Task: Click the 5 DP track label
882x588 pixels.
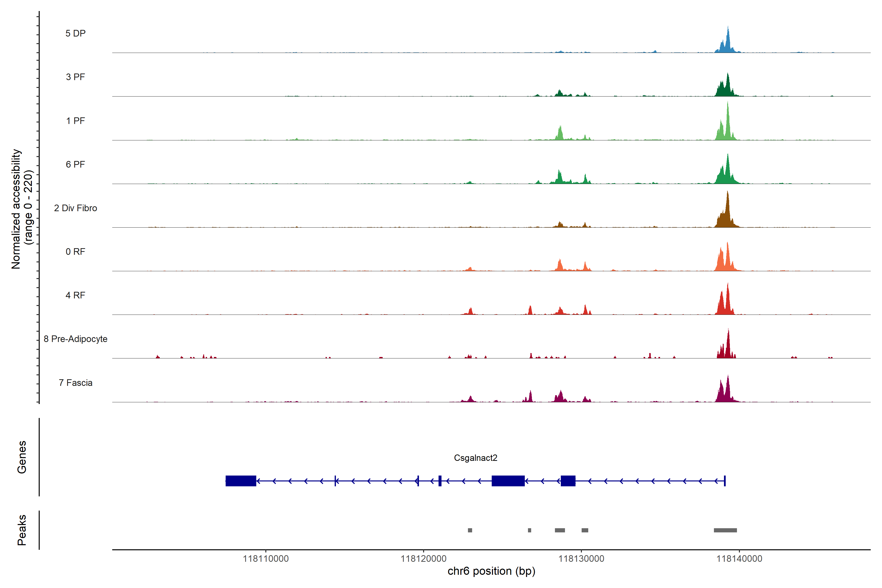Action: pos(75,33)
